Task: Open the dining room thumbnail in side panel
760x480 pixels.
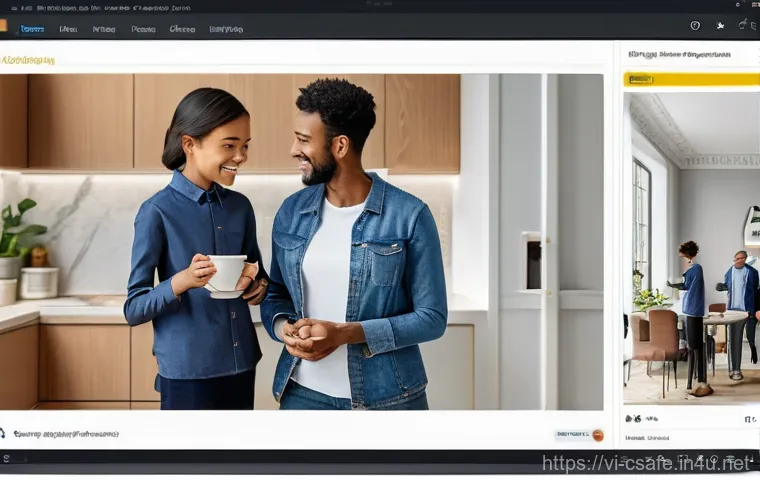Action: (690, 248)
